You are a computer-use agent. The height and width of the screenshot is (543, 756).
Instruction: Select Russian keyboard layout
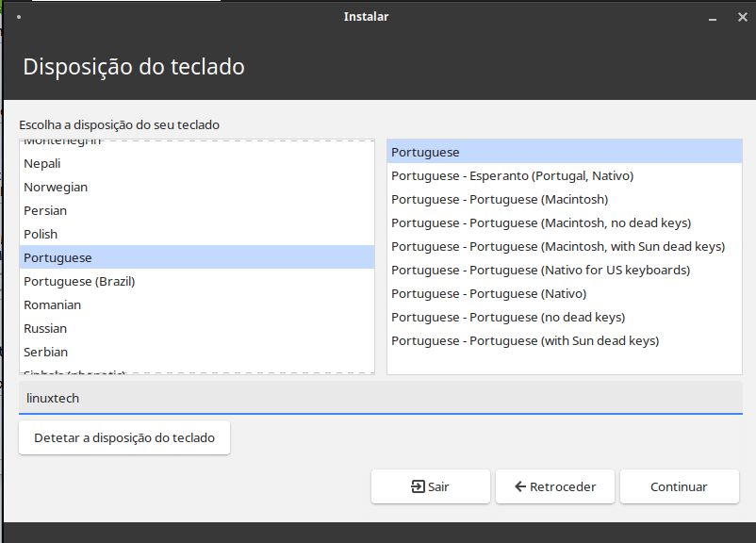[45, 328]
